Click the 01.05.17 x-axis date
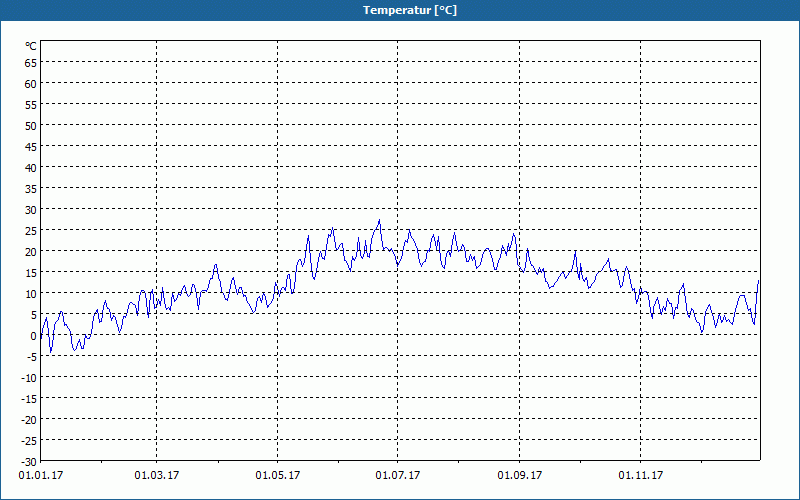800x500 pixels. click(x=277, y=475)
